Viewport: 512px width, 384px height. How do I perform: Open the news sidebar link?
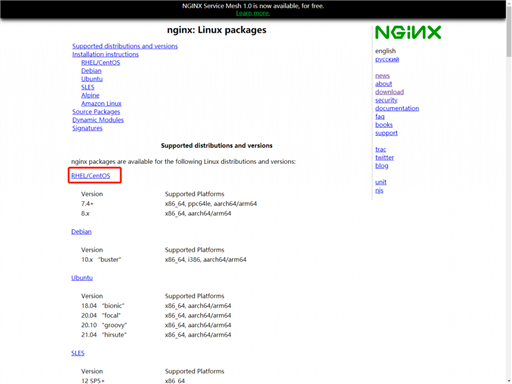click(x=382, y=76)
